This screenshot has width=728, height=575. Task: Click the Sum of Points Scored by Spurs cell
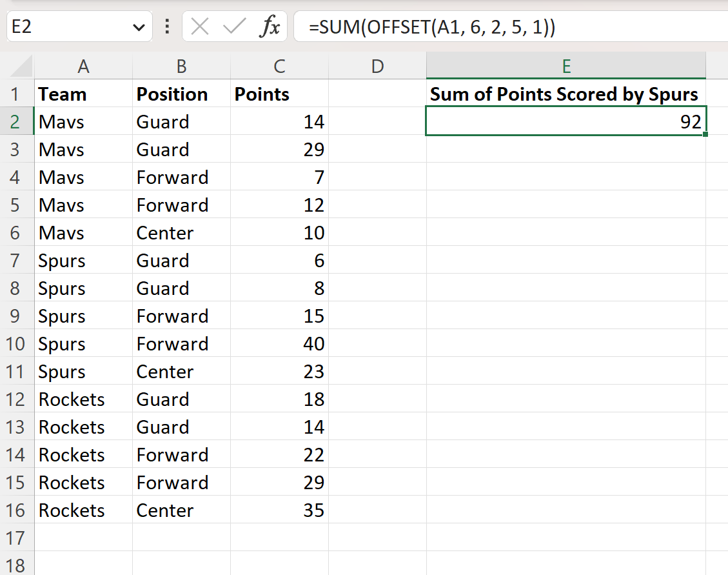click(x=566, y=94)
